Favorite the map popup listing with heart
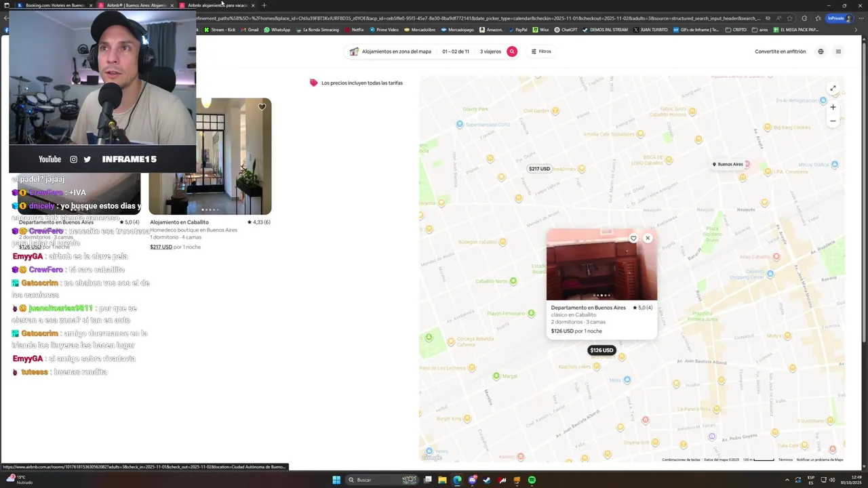The image size is (868, 488). point(633,238)
